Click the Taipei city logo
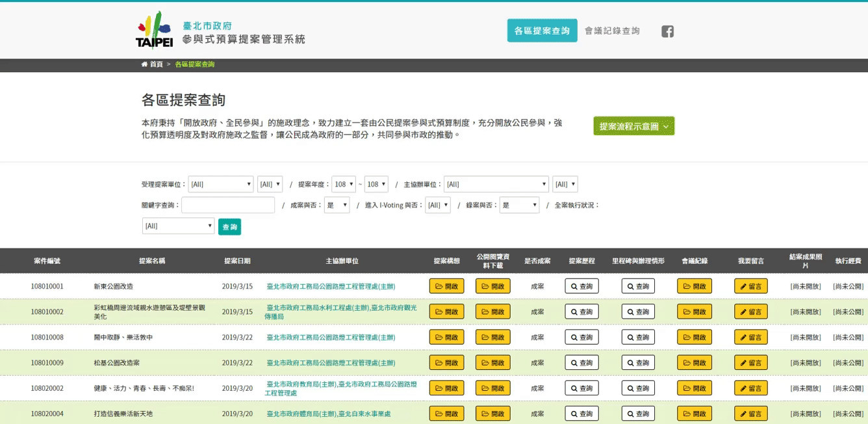 154,30
